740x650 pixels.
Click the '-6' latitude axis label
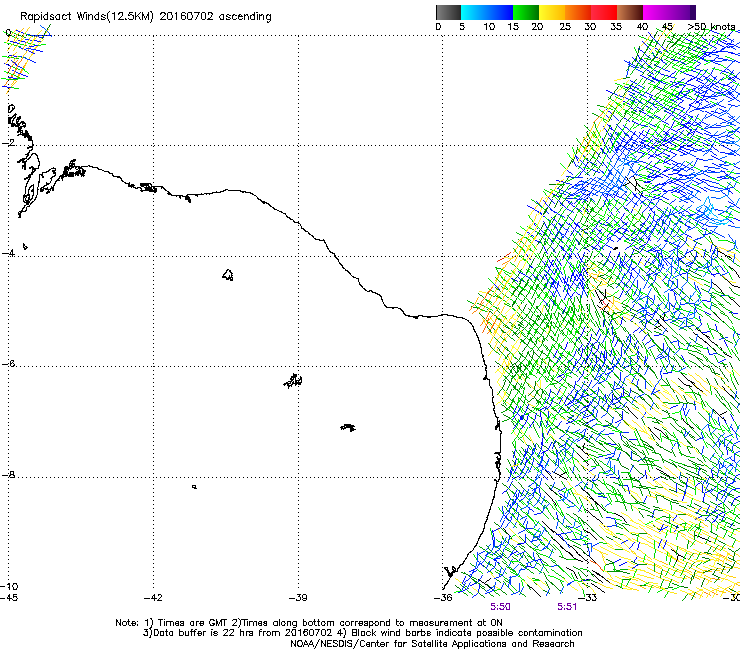[x=8, y=363]
